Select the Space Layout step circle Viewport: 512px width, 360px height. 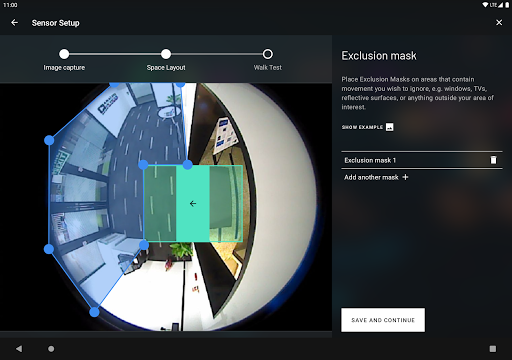click(x=166, y=54)
